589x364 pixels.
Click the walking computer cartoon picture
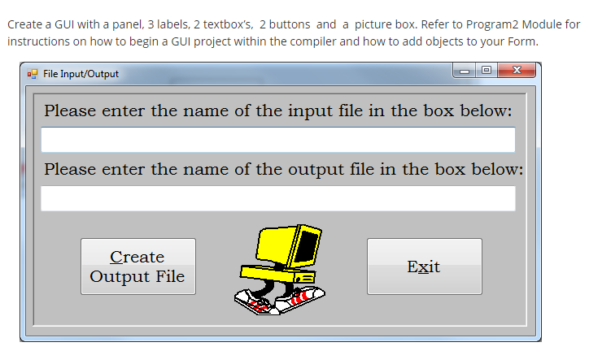coord(281,270)
